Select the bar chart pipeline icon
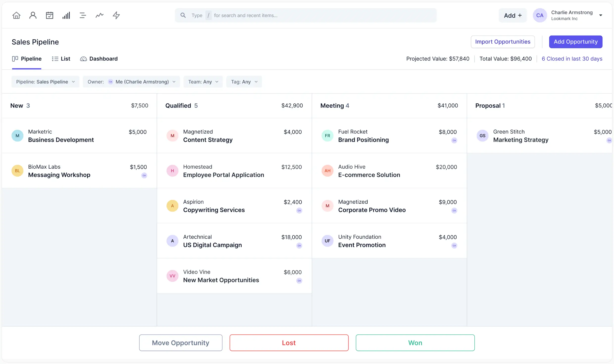 [x=66, y=15]
